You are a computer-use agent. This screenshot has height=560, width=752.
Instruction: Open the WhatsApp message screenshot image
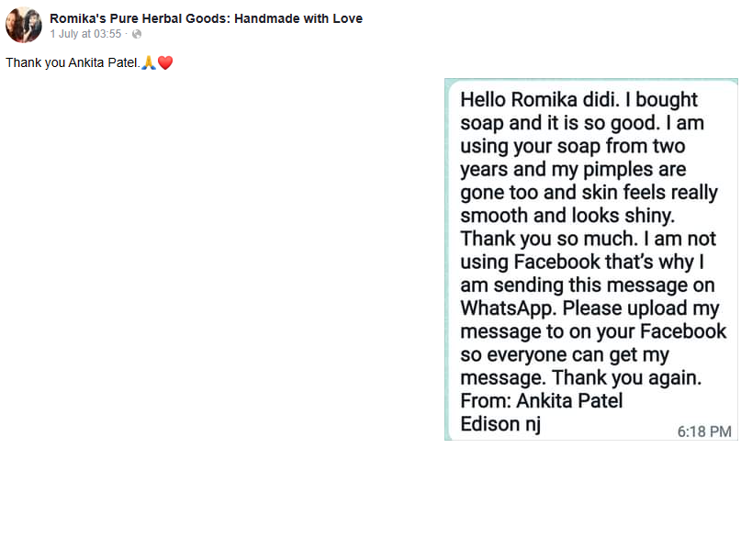[x=591, y=260]
